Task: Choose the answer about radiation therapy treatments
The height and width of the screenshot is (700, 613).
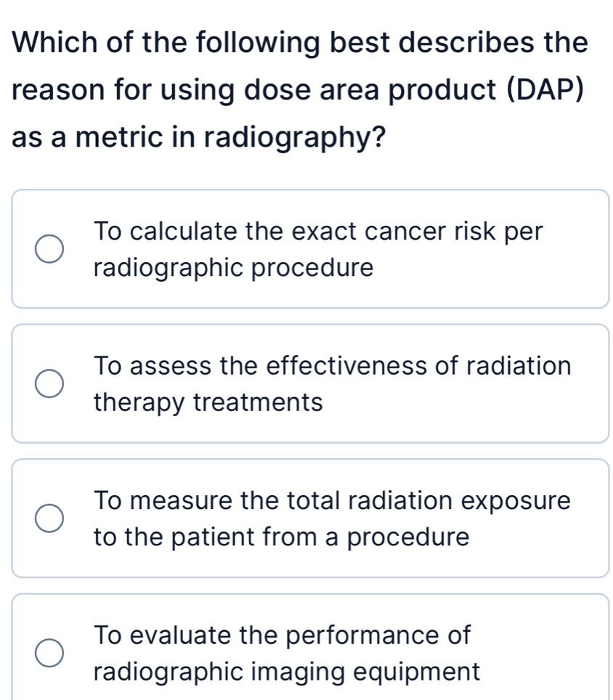Action: click(305, 383)
